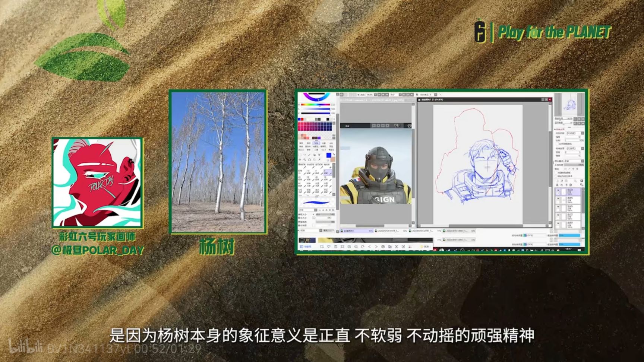Switch to the second document tab 20220425
644x362 pixels.
click(391, 231)
